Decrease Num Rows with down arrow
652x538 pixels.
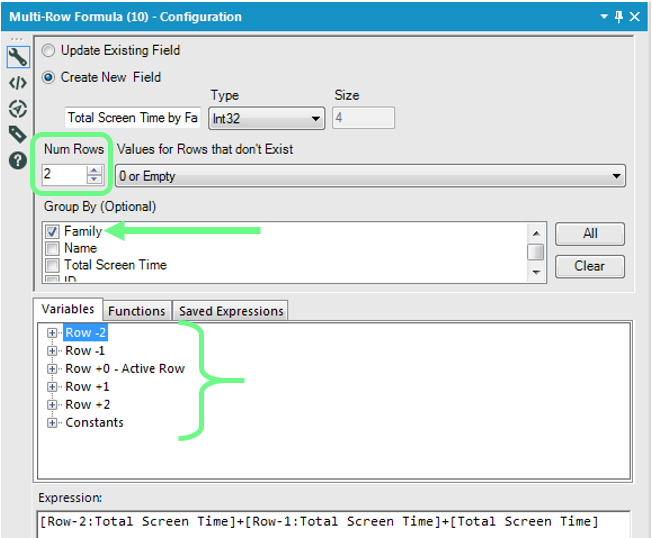(94, 179)
